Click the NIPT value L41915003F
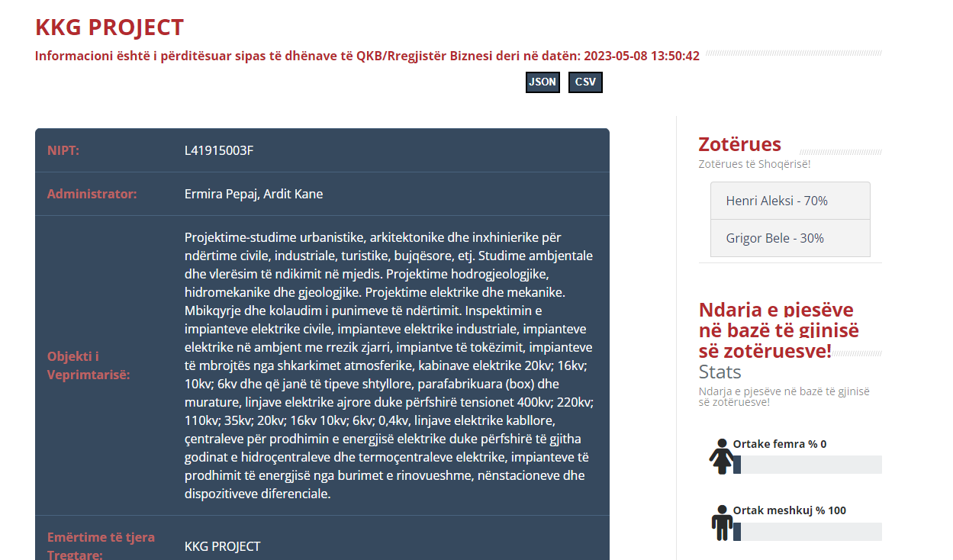The height and width of the screenshot is (560, 953). coord(218,150)
